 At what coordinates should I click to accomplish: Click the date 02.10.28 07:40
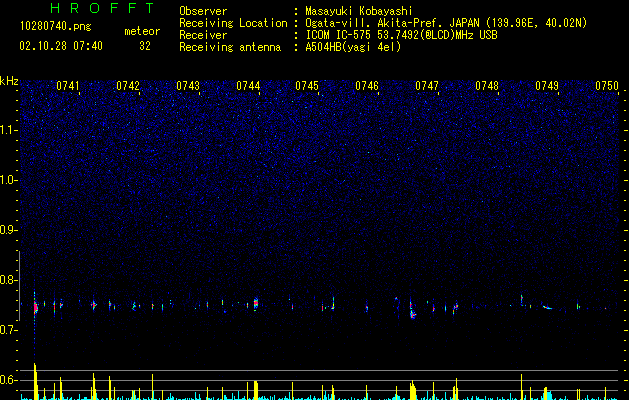(61, 46)
